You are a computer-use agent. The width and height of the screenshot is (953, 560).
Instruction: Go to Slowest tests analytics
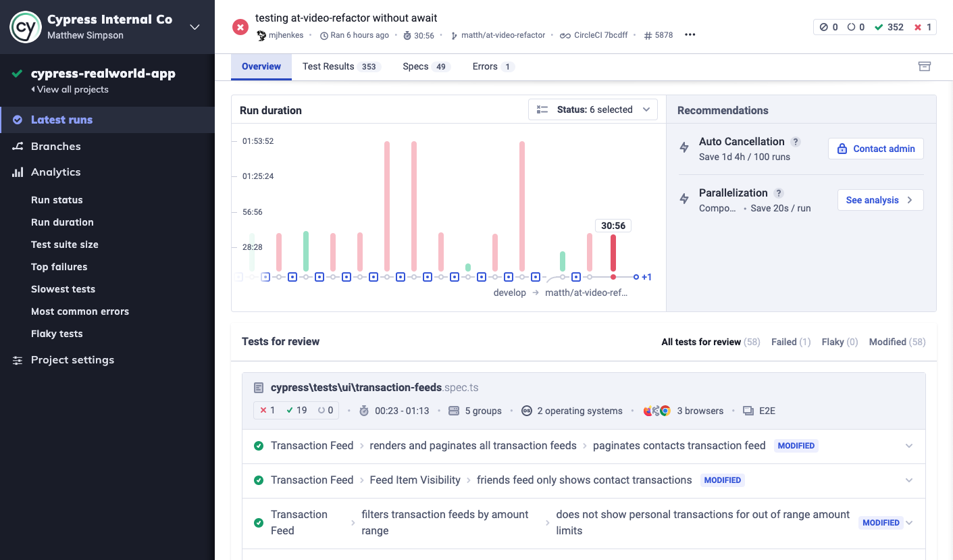coord(63,289)
